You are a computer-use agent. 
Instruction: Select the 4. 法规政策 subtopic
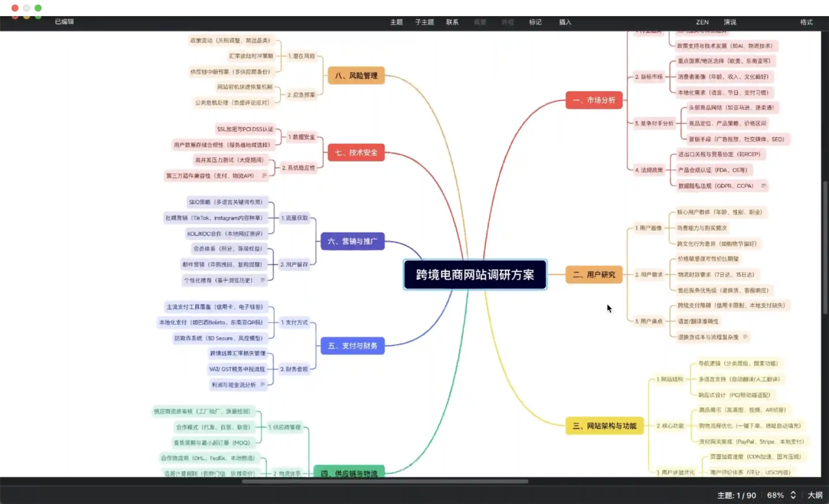click(x=649, y=170)
